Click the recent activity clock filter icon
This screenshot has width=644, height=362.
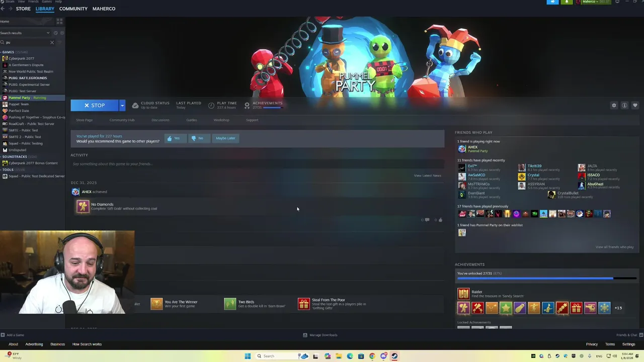coord(55,33)
